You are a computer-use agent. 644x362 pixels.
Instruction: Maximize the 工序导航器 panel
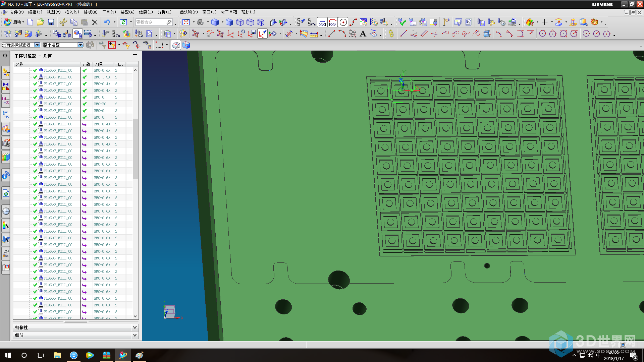[135, 56]
